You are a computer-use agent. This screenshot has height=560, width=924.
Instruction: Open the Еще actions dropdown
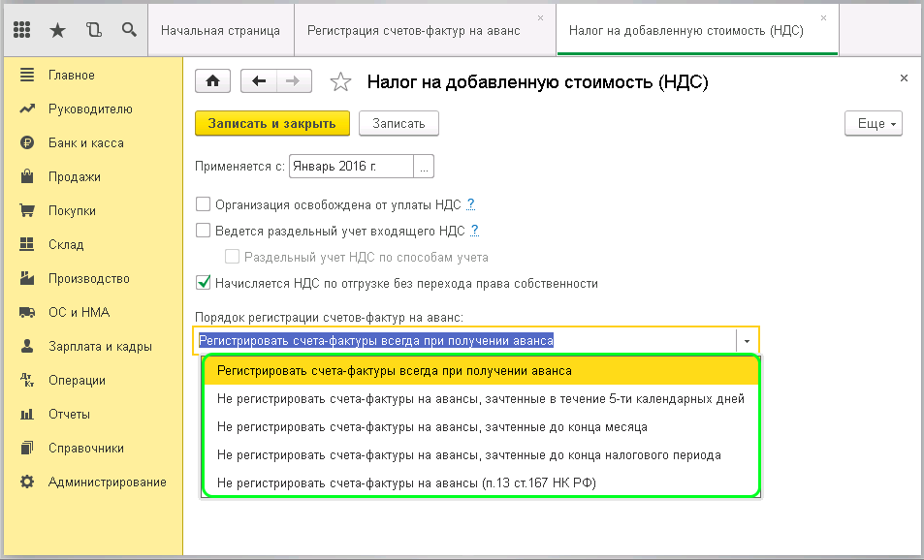(x=874, y=124)
